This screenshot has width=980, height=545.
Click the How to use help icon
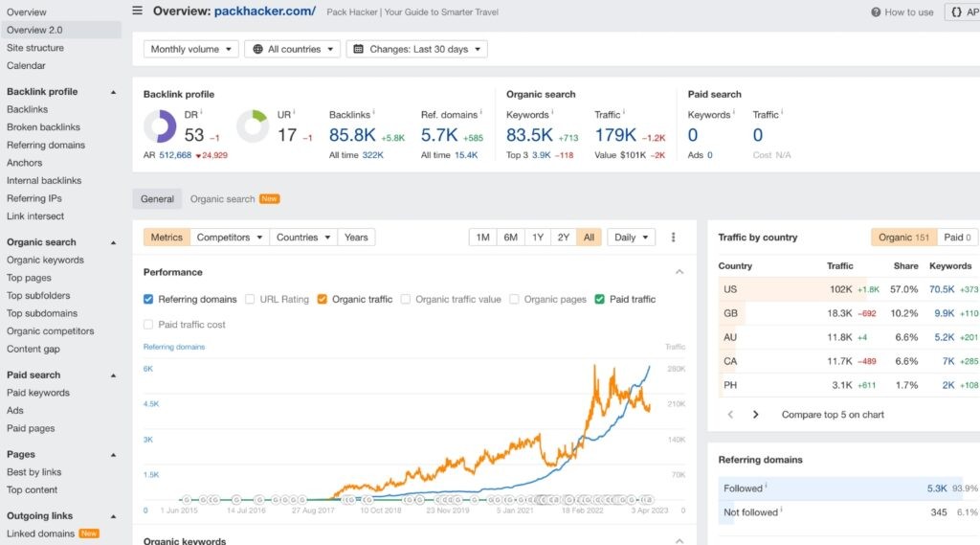pyautogui.click(x=876, y=12)
